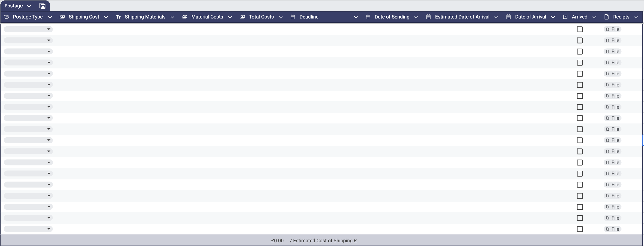Click the File button in the first row
This screenshot has height=246, width=644.
(612, 29)
